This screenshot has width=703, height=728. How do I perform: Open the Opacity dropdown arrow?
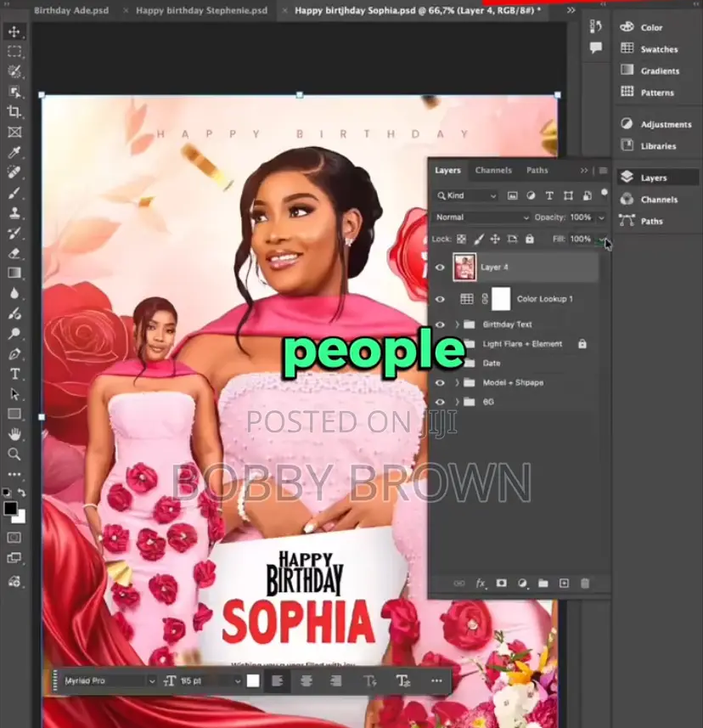click(x=601, y=217)
